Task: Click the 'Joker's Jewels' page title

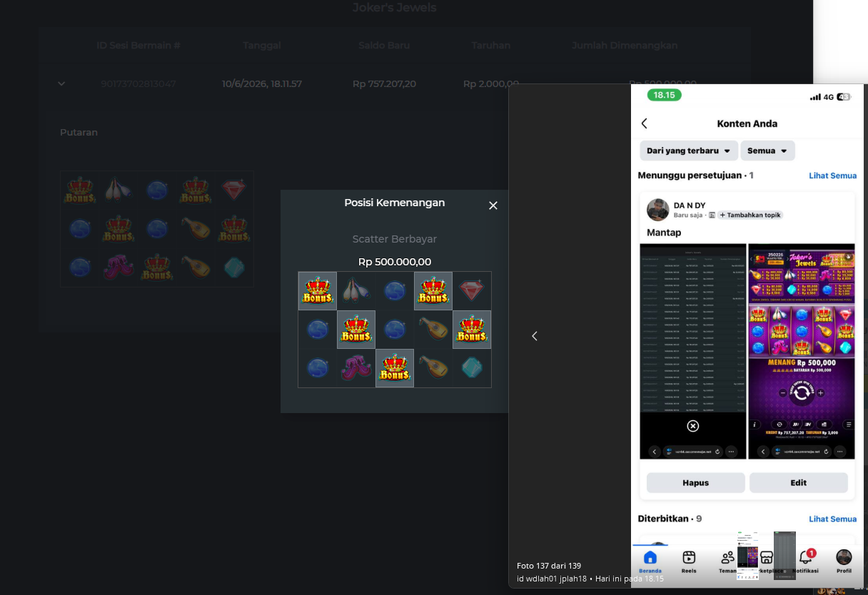Action: pyautogui.click(x=394, y=8)
